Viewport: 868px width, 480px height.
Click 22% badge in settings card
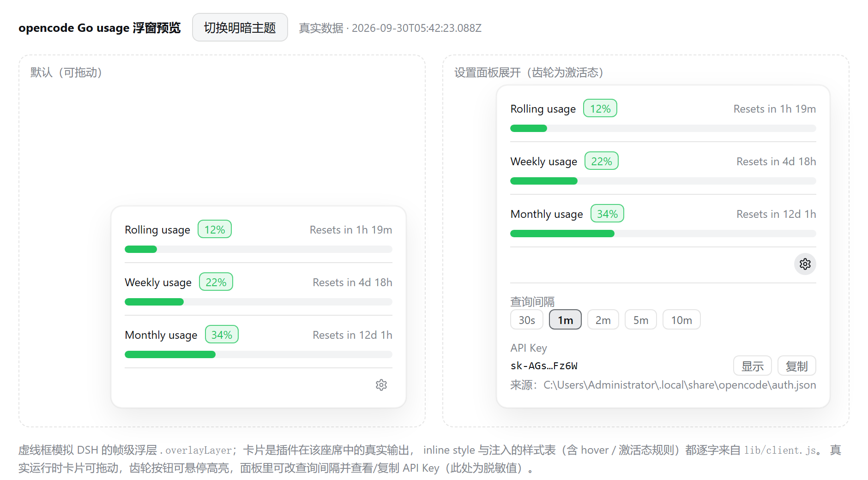(x=602, y=161)
